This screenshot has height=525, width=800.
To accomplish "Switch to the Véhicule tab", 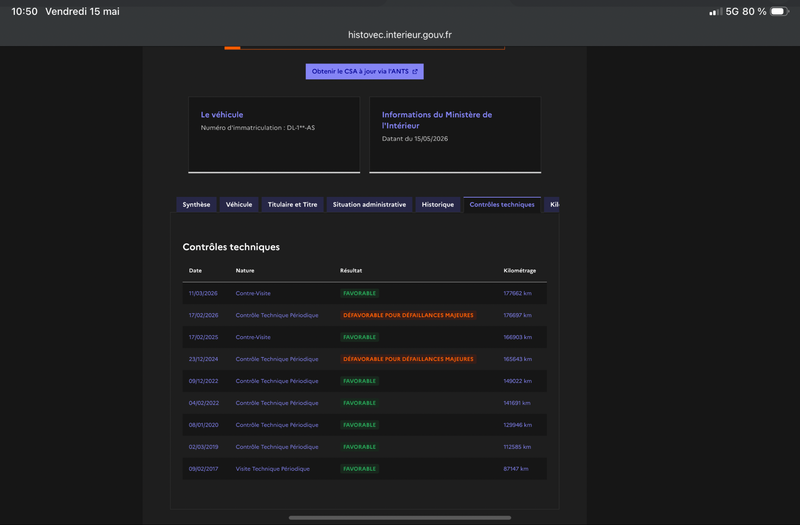I will pyautogui.click(x=239, y=205).
